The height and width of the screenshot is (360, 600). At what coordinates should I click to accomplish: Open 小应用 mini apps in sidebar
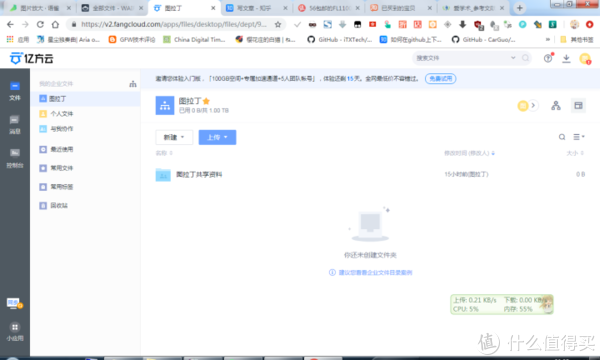[15, 331]
